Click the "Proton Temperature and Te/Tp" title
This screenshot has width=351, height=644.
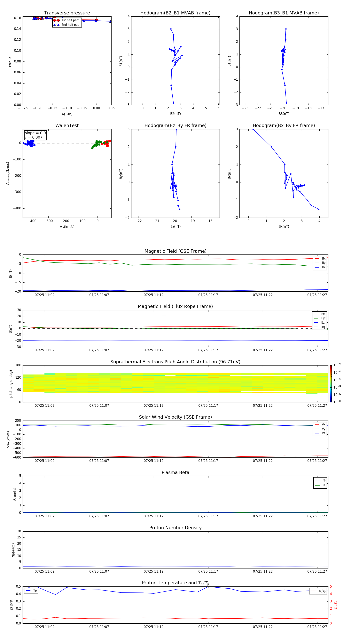pyautogui.click(x=175, y=583)
